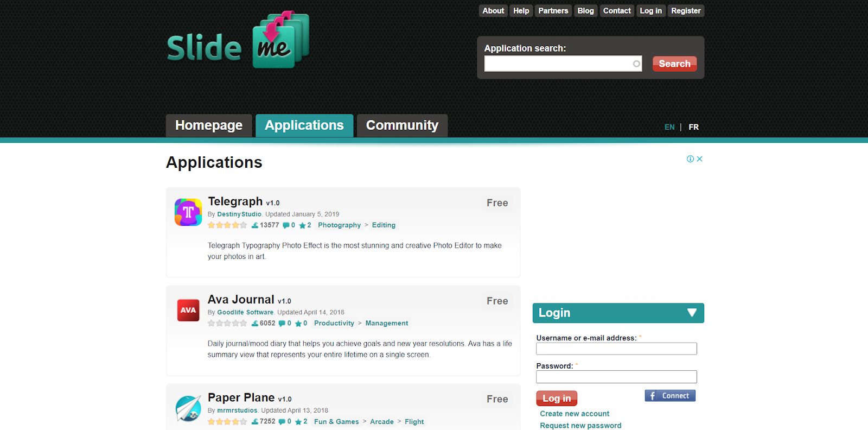Visit the Blog link

point(586,11)
